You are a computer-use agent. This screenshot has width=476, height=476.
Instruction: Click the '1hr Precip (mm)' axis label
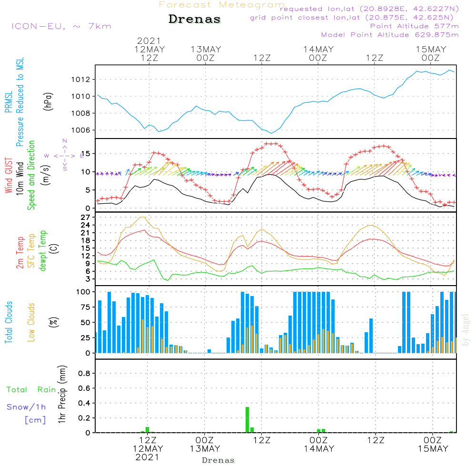[x=61, y=394]
